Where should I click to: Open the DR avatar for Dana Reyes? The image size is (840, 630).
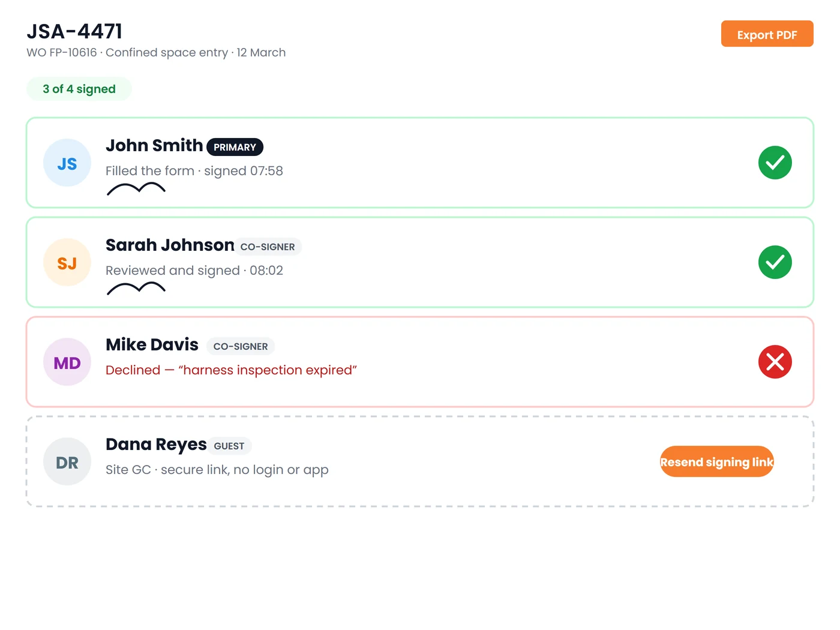point(67,461)
